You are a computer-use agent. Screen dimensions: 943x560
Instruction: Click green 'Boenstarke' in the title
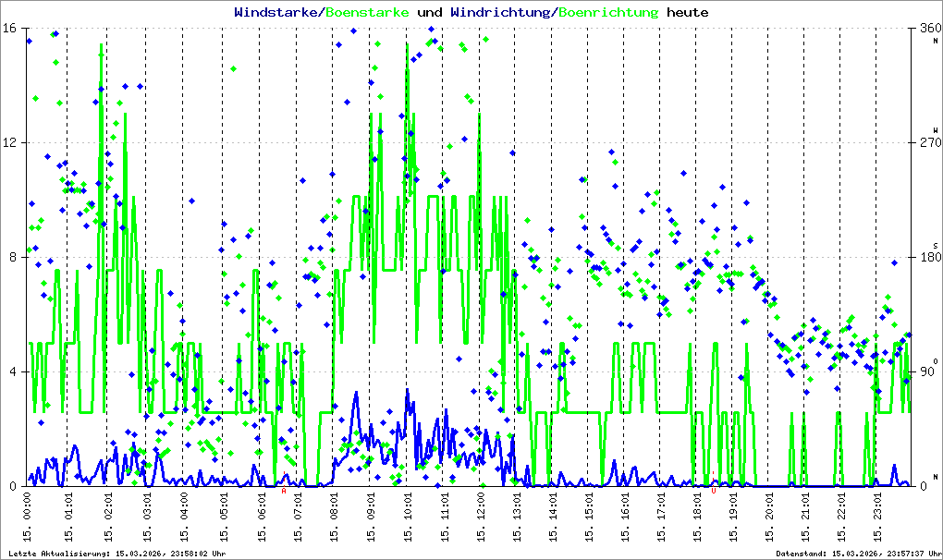(x=364, y=12)
